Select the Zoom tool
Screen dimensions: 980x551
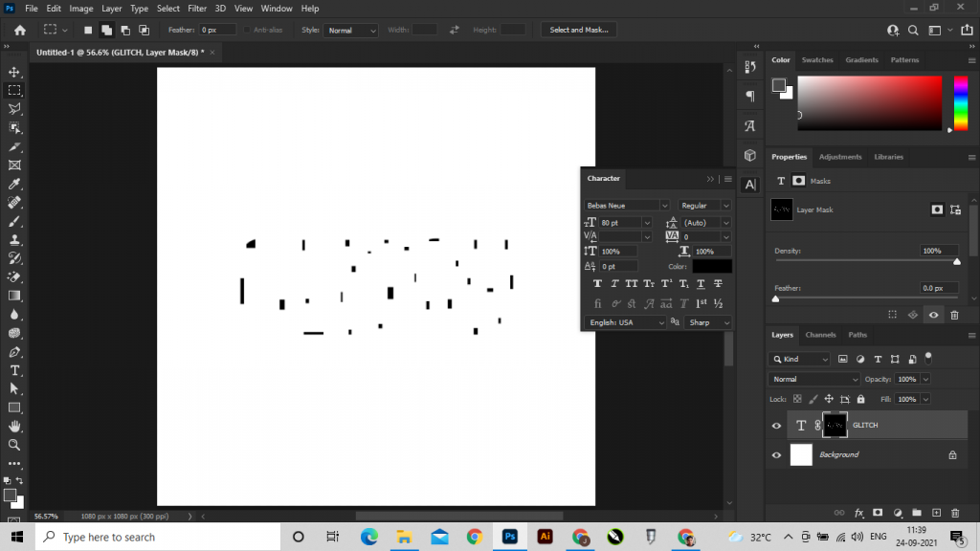(14, 445)
